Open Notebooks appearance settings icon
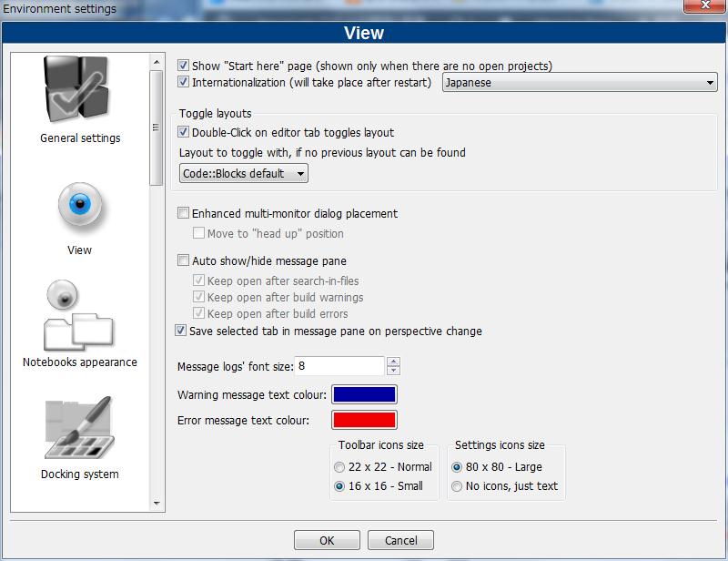Viewport: 728px width, 561px height. [x=79, y=317]
